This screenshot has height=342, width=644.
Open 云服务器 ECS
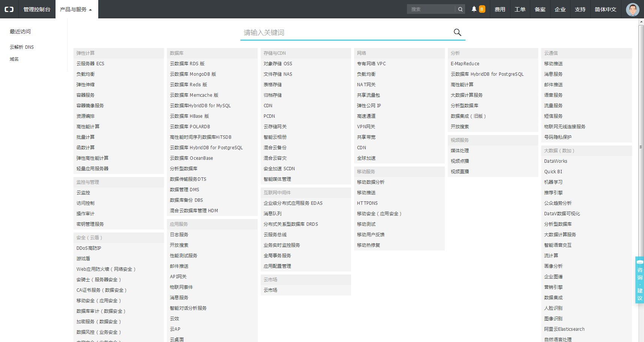point(90,64)
